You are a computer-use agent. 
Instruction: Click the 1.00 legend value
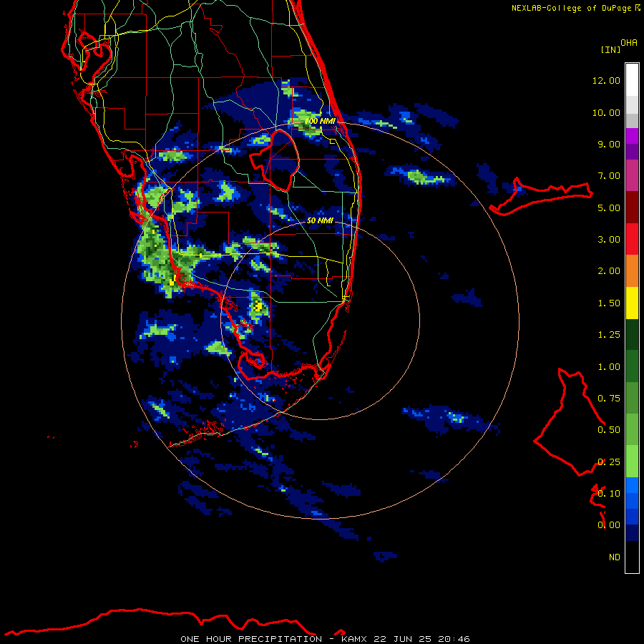(609, 367)
